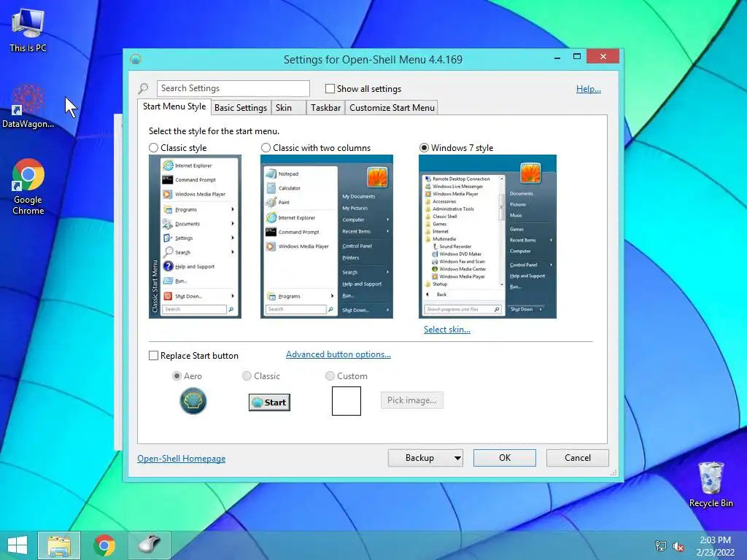This screenshot has width=747, height=560.
Task: Select Windows 7 style radio button
Action: pos(424,148)
